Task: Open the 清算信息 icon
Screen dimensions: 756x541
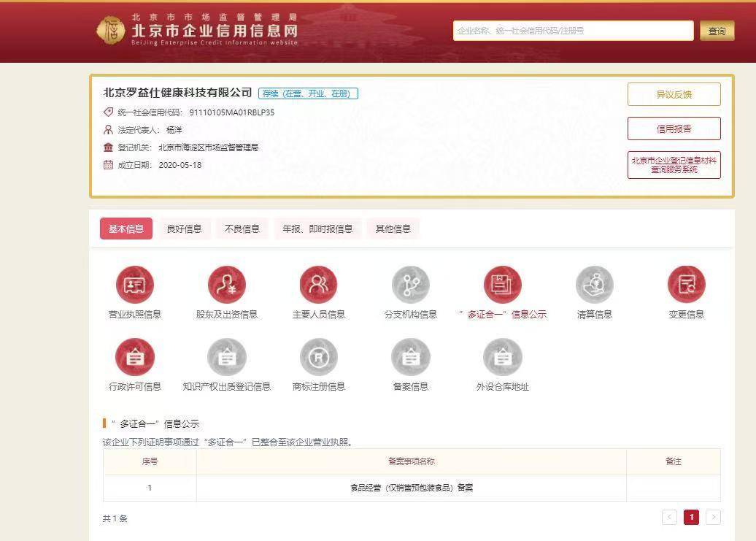Action: click(595, 285)
